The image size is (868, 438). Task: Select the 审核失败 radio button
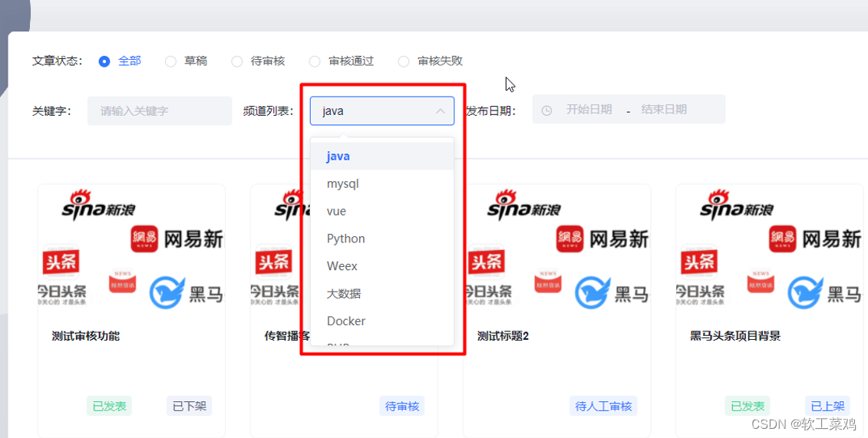pos(404,61)
